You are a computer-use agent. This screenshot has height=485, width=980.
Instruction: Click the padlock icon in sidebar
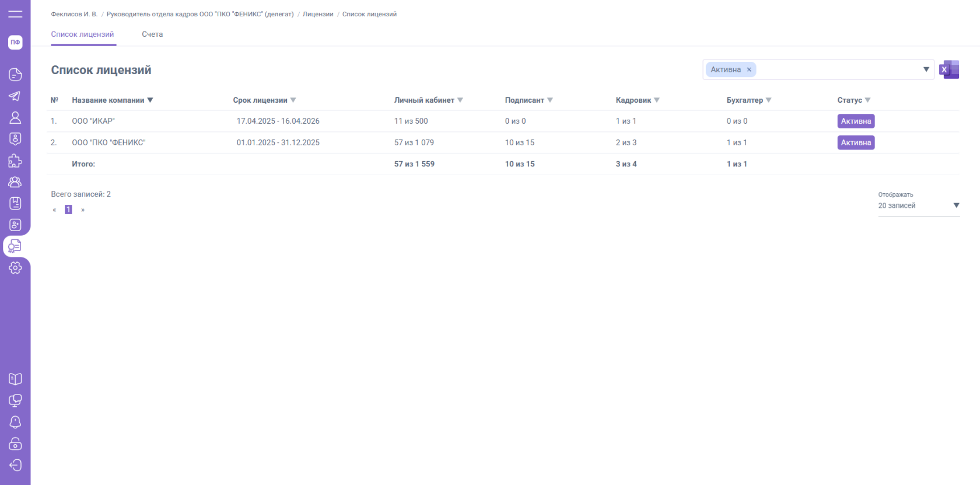[x=15, y=444]
